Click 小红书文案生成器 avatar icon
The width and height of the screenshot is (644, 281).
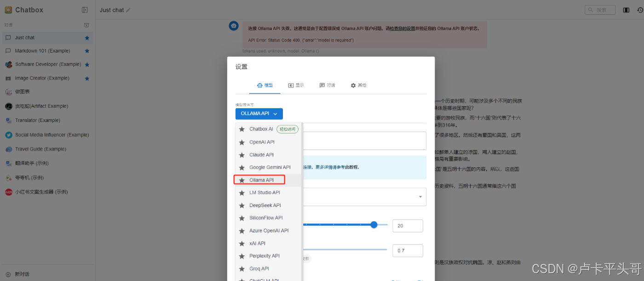click(x=8, y=192)
